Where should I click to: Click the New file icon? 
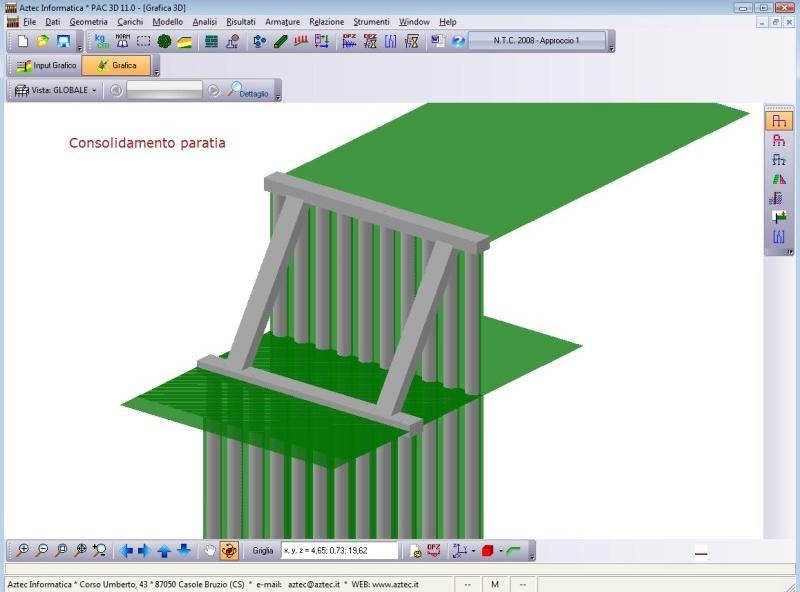point(22,41)
